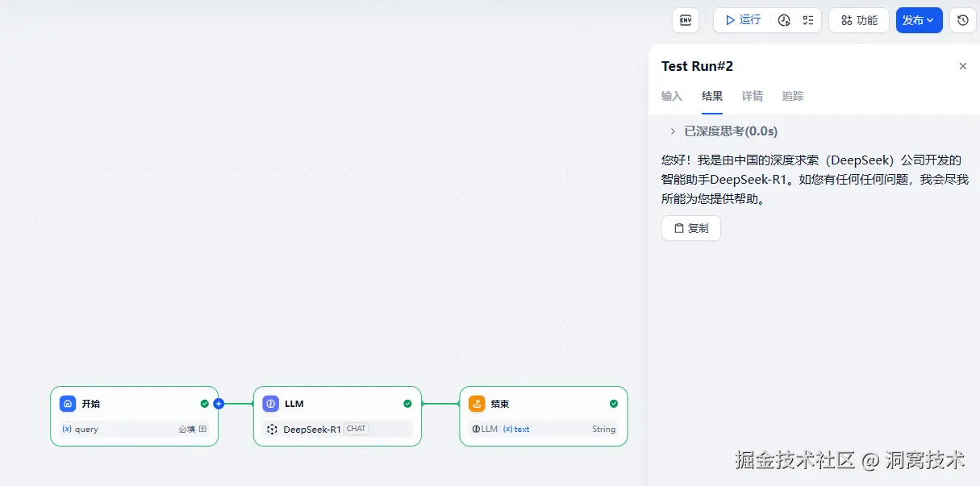Viewport: 980px width, 486px height.
Task: Select the 开始 start node home icon
Action: tap(69, 404)
